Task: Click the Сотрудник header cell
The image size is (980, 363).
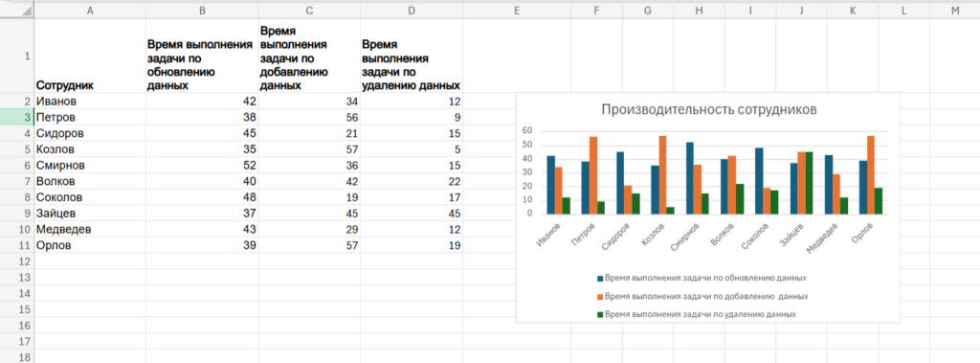Action: pyautogui.click(x=90, y=57)
